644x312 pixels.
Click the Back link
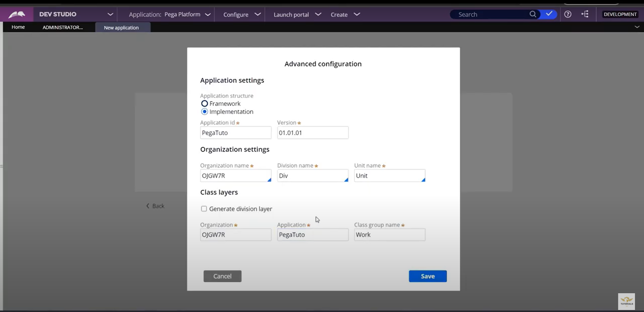click(x=155, y=206)
